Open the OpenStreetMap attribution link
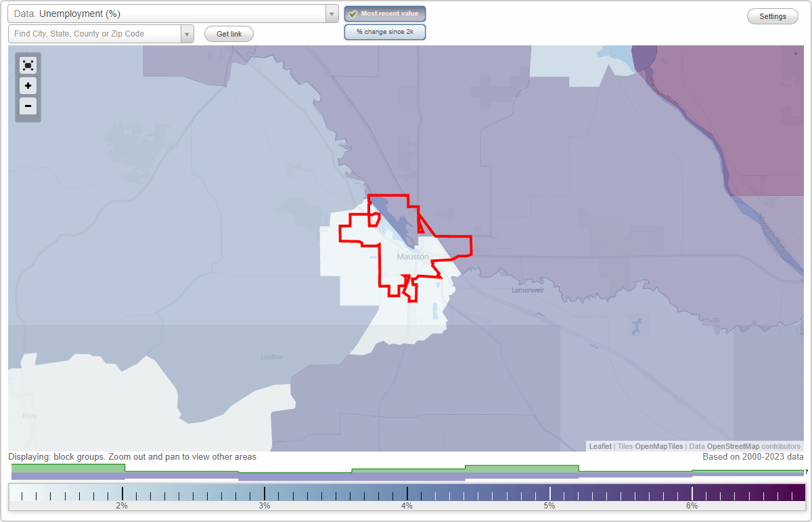 click(733, 446)
